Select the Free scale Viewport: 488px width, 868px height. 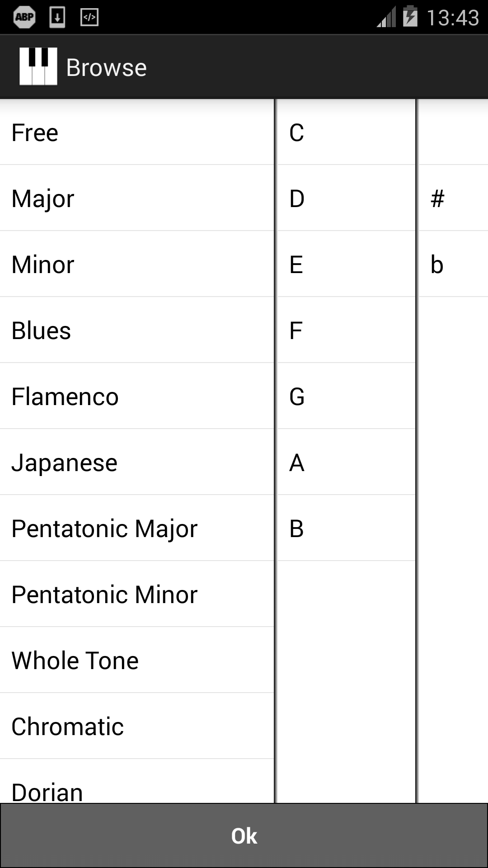point(136,132)
